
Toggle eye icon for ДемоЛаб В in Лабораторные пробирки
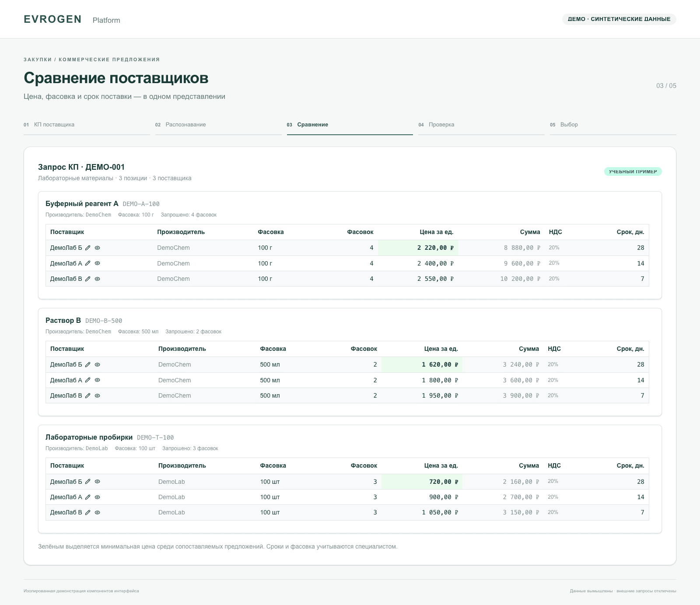pos(98,512)
